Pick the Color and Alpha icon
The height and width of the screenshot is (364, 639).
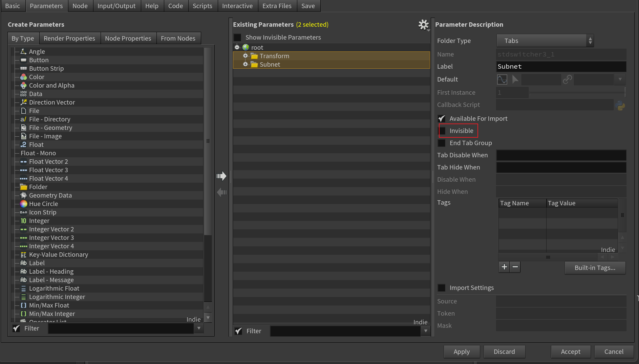(23, 85)
